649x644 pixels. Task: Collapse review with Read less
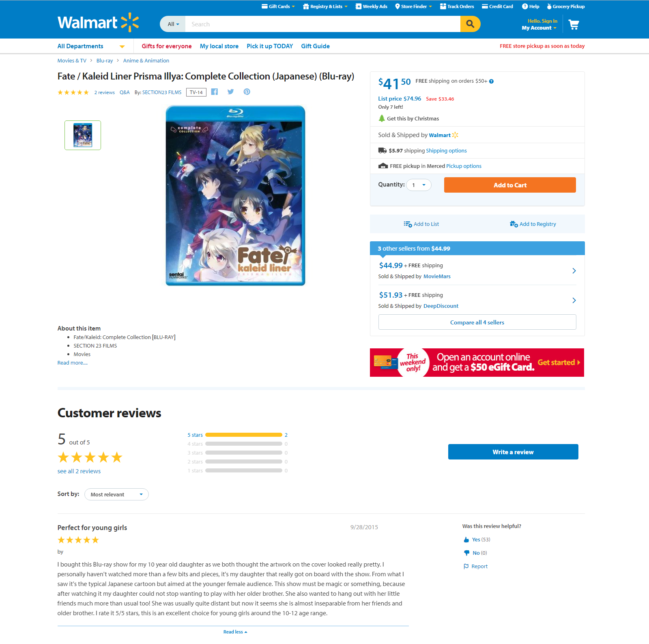[x=235, y=632]
